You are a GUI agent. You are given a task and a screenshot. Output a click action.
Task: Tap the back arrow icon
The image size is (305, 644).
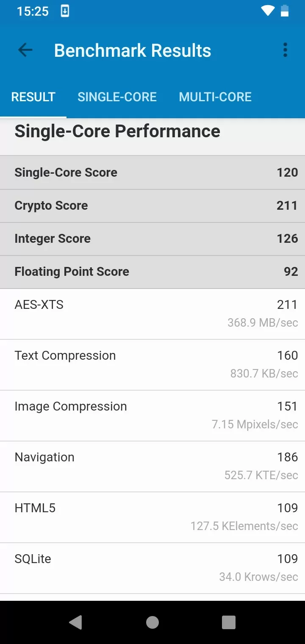(x=25, y=50)
